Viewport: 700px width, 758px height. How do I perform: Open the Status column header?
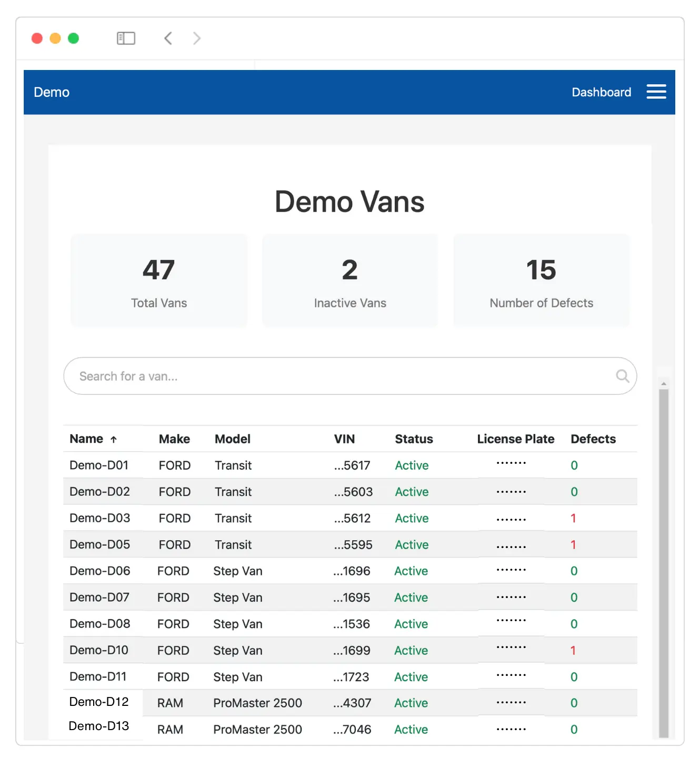(414, 438)
